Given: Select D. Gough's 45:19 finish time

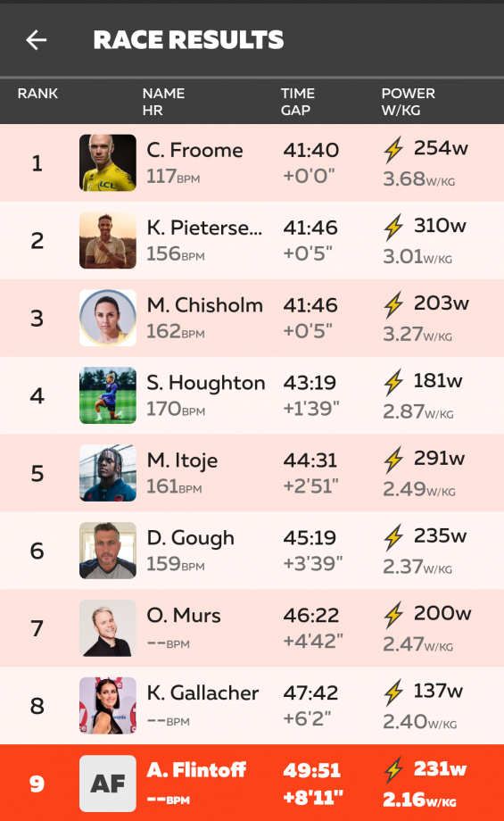Looking at the screenshot, I should (310, 538).
